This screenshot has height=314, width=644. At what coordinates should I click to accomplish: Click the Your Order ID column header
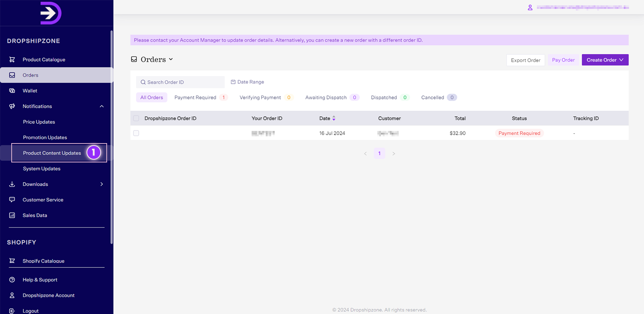point(267,118)
